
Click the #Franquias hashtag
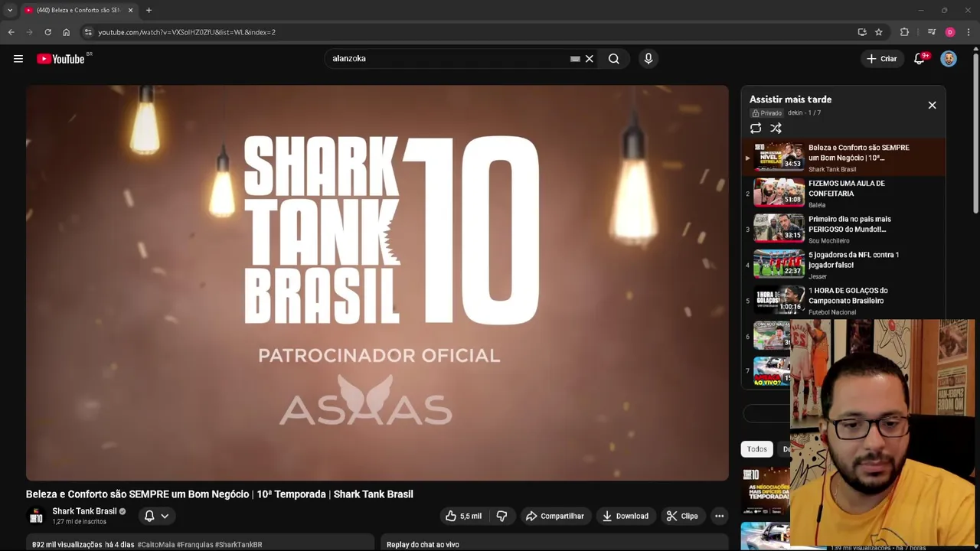(194, 545)
